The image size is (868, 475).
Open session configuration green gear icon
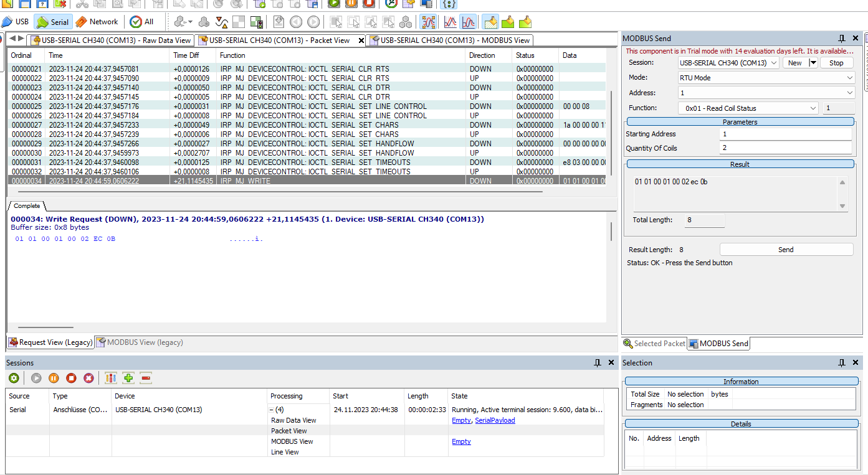pyautogui.click(x=14, y=378)
